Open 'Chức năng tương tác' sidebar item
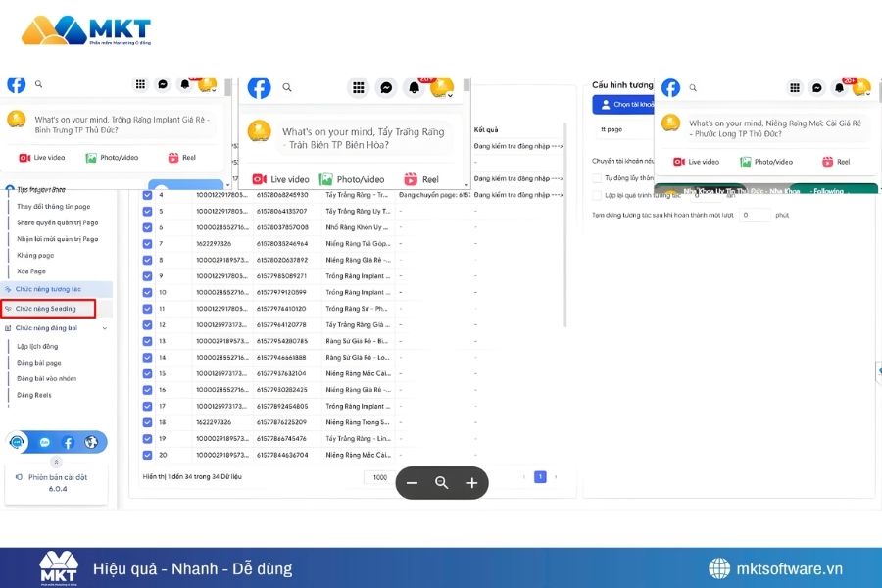 point(49,289)
